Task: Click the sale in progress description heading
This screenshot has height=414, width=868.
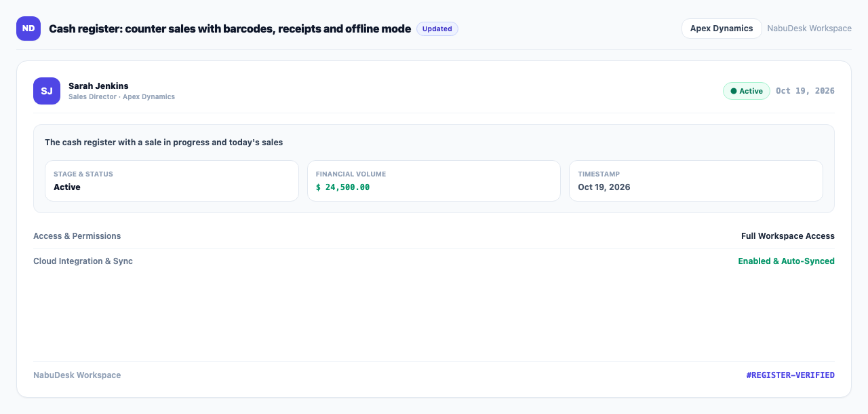Action: [163, 143]
